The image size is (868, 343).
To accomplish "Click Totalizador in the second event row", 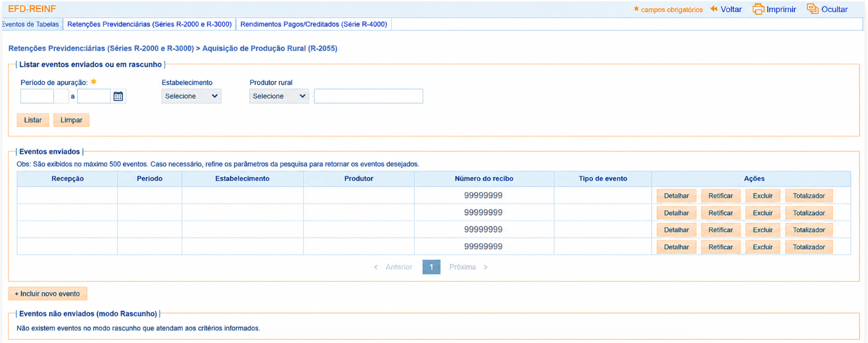I will click(809, 213).
